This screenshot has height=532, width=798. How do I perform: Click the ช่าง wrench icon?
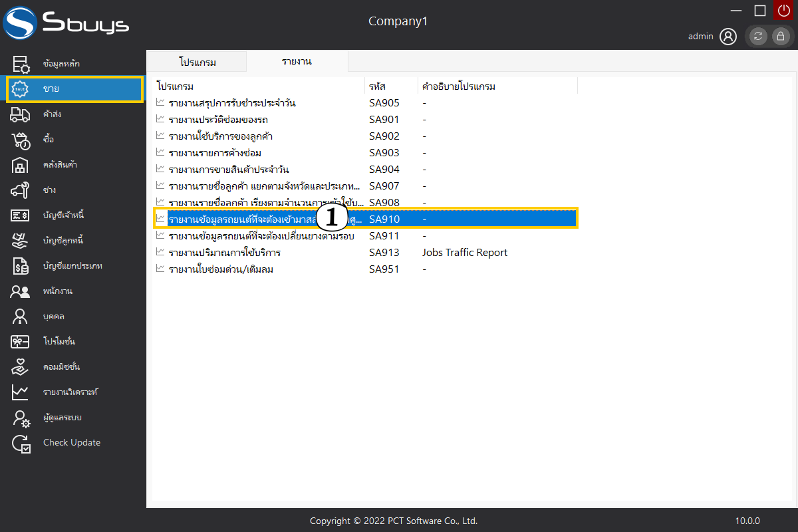tap(21, 190)
